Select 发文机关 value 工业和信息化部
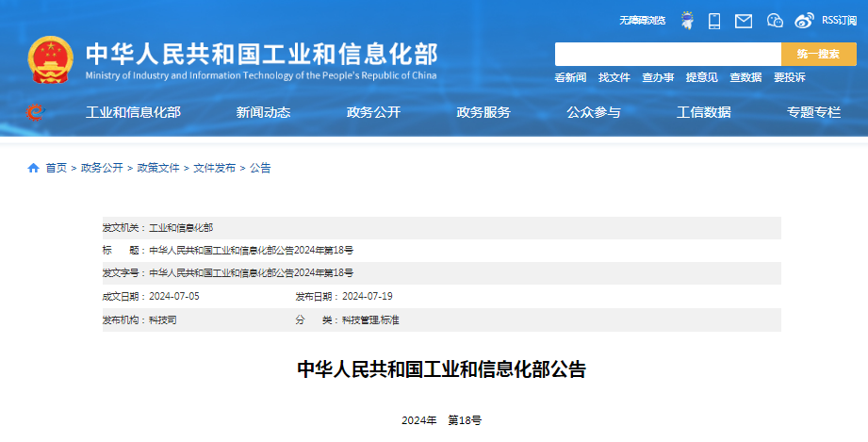868x442 pixels. [181, 228]
